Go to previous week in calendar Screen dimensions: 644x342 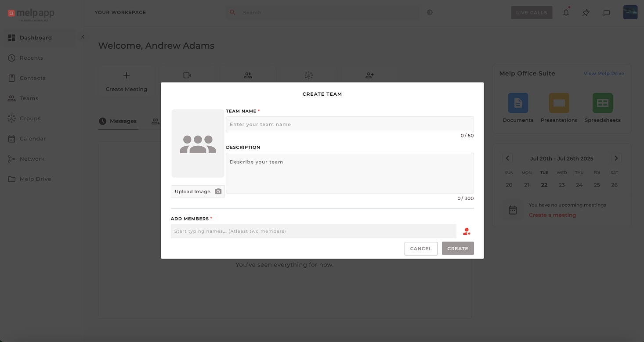[507, 158]
